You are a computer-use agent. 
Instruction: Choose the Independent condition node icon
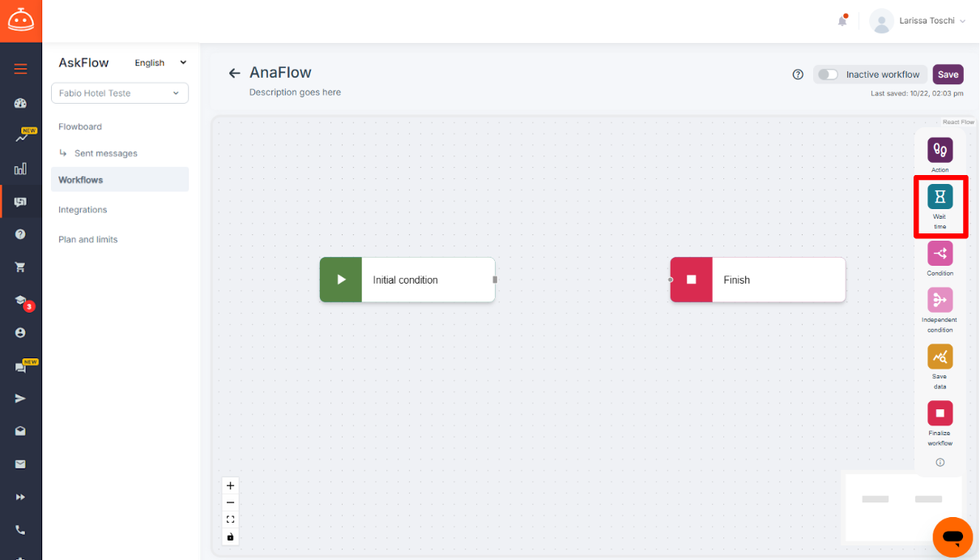tap(940, 300)
